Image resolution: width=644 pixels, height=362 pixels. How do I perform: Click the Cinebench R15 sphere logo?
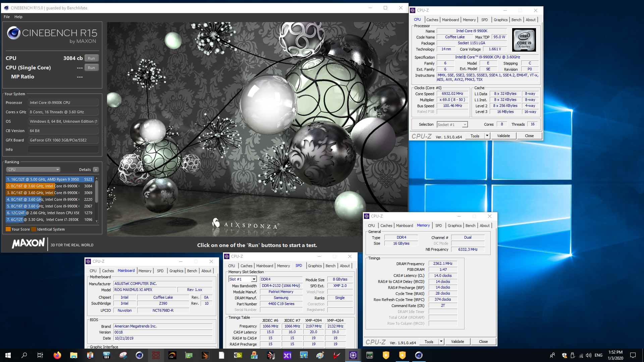(x=14, y=33)
